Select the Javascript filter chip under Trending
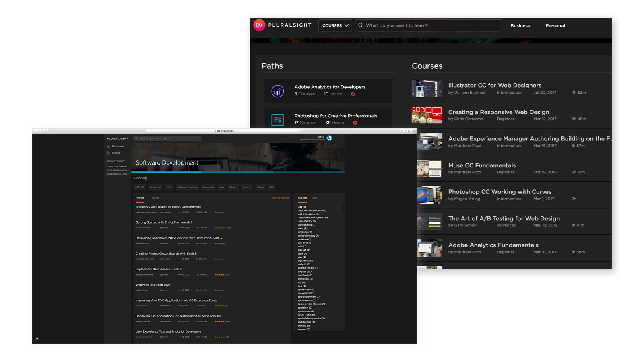 (x=155, y=187)
